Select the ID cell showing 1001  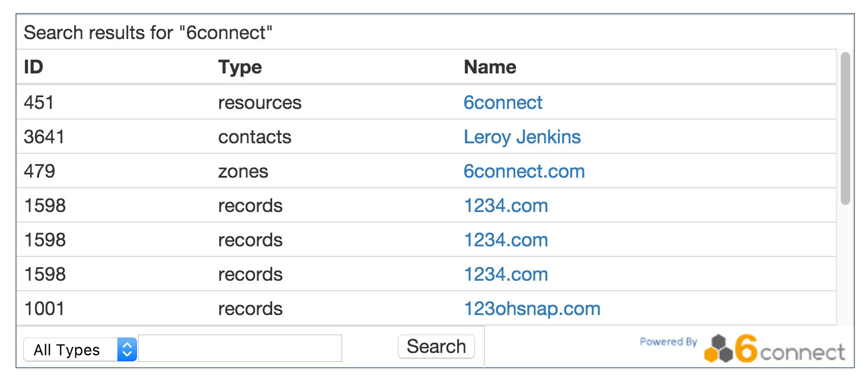coord(44,309)
